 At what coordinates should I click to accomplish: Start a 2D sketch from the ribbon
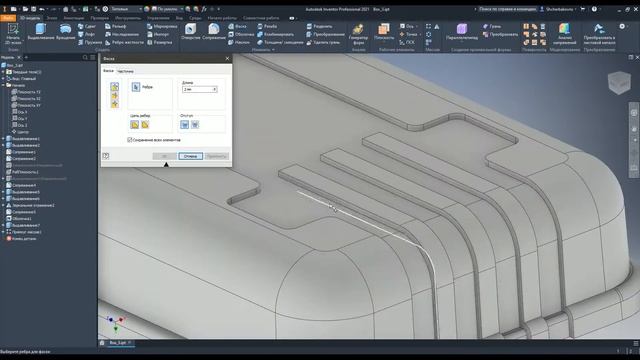point(13,34)
